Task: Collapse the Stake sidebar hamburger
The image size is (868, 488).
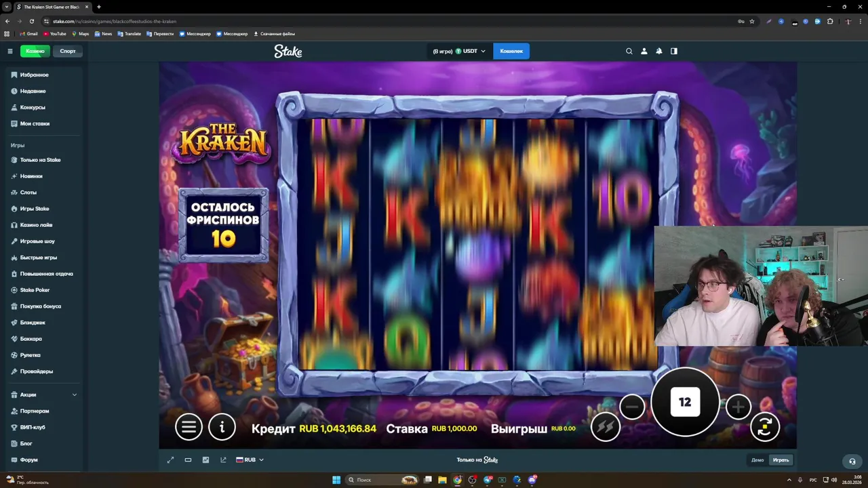Action: point(10,51)
